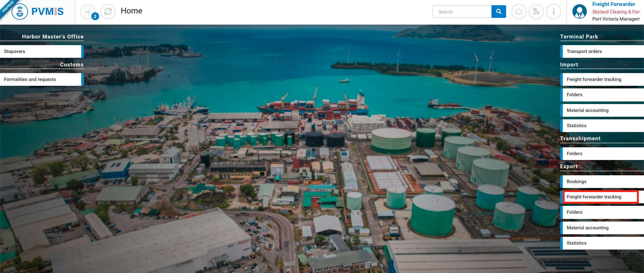Image resolution: width=644 pixels, height=273 pixels.
Task: Open Material accounting under Export
Action: [x=602, y=228]
